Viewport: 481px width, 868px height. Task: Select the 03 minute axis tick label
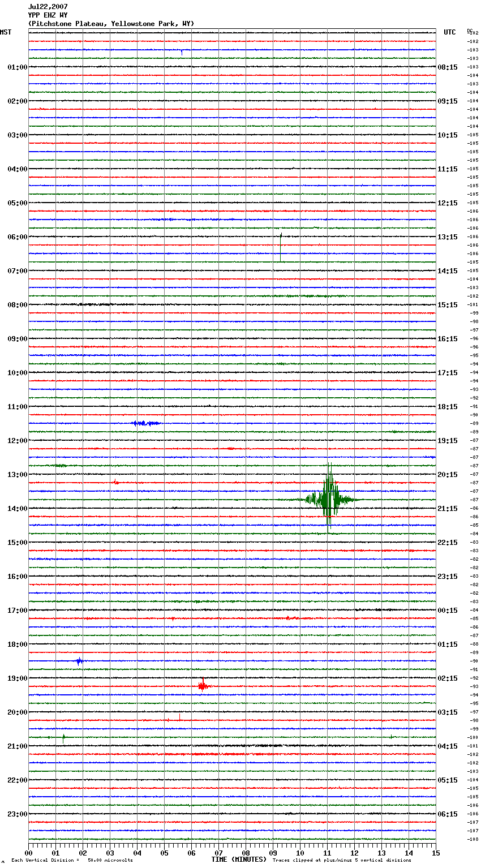point(110,853)
